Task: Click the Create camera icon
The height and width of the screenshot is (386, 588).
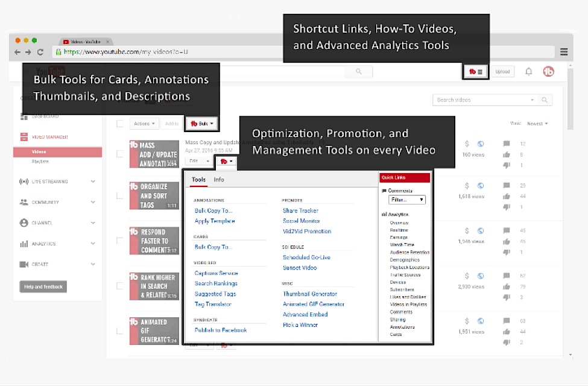Action: point(24,264)
